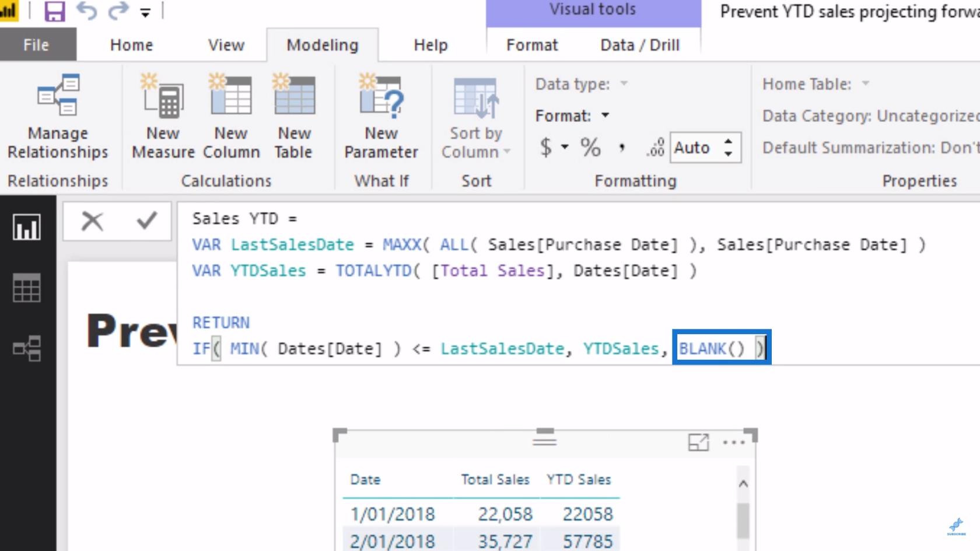Click LastSalesDate variable in the first VAR line
The height and width of the screenshot is (551, 980).
click(292, 244)
